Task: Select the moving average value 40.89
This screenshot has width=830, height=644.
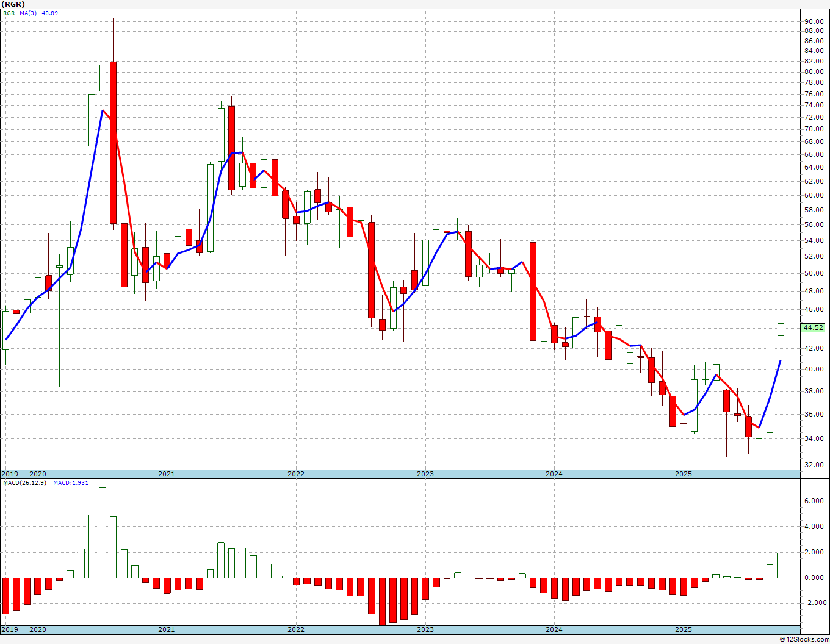Action: 49,13
